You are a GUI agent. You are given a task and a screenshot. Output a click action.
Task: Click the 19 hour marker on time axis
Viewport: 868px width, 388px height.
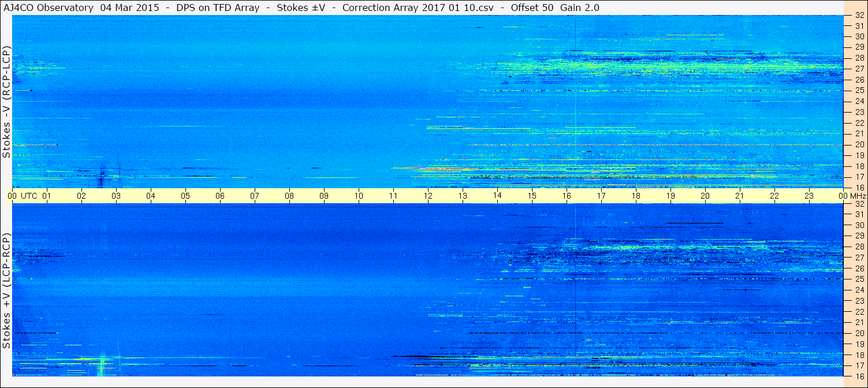[x=670, y=196]
